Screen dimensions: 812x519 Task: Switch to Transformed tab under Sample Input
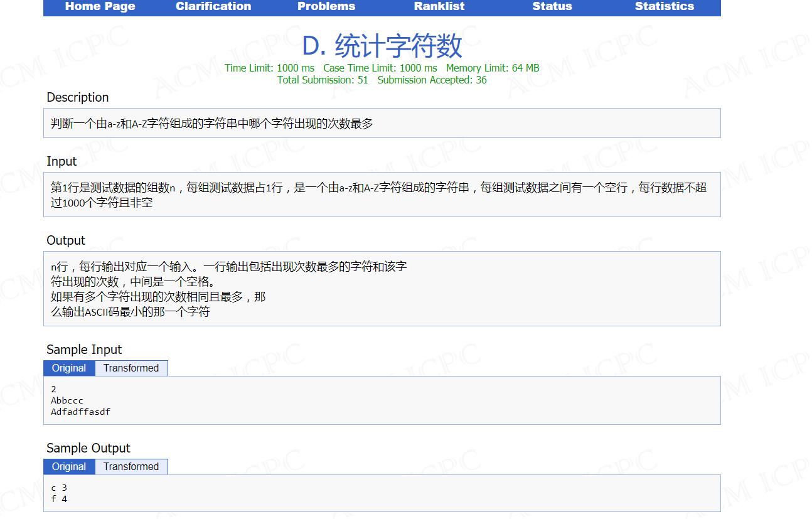click(x=131, y=368)
